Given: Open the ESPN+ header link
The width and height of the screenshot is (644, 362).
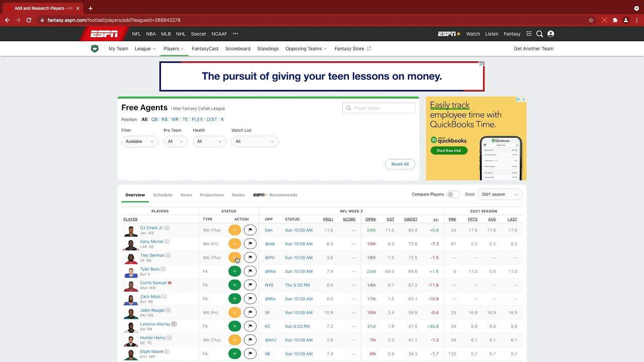Looking at the screenshot, I should coord(449,34).
